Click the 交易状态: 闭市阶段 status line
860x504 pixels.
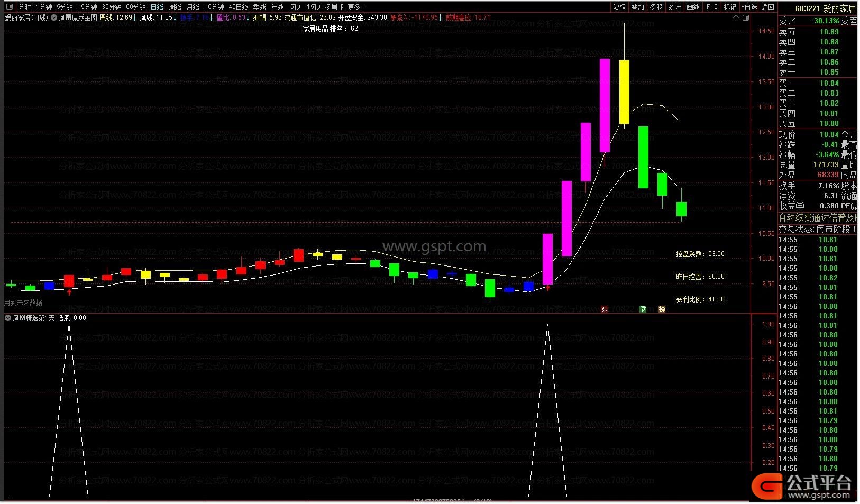(817, 229)
